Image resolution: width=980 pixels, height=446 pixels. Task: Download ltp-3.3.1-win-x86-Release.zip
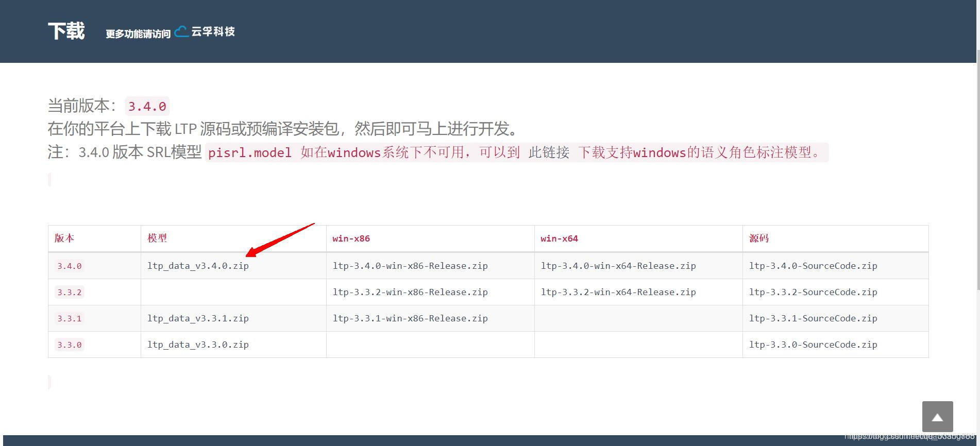click(410, 318)
